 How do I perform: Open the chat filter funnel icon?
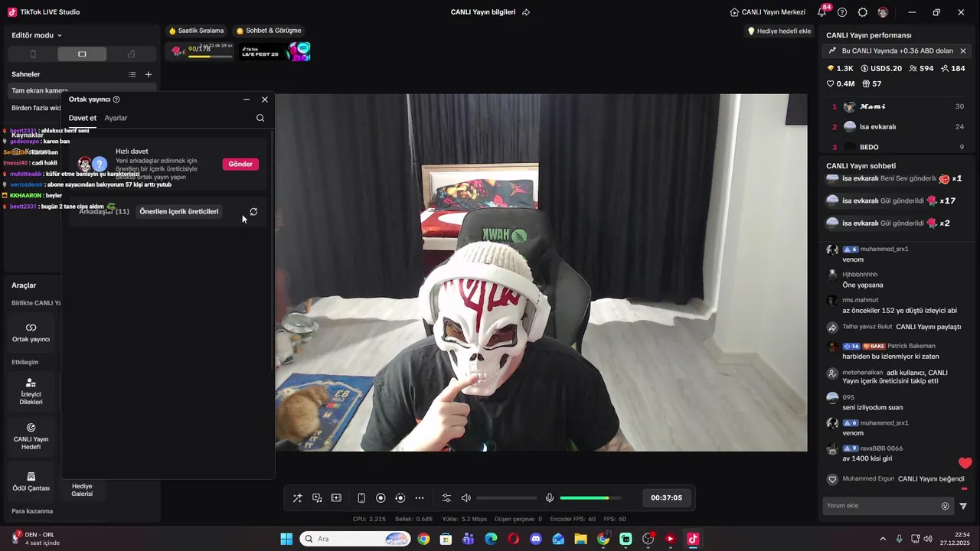click(963, 506)
